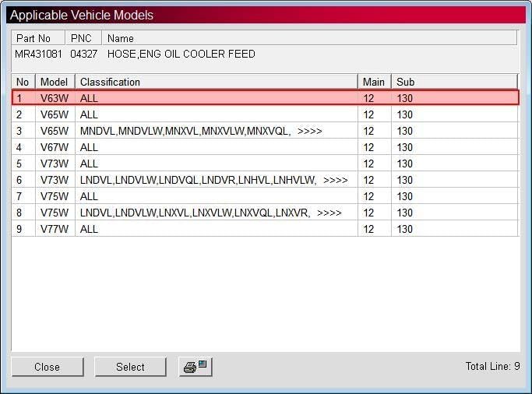The height and width of the screenshot is (394, 532).
Task: Select row 5, V73W ALL
Action: pyautogui.click(x=266, y=164)
